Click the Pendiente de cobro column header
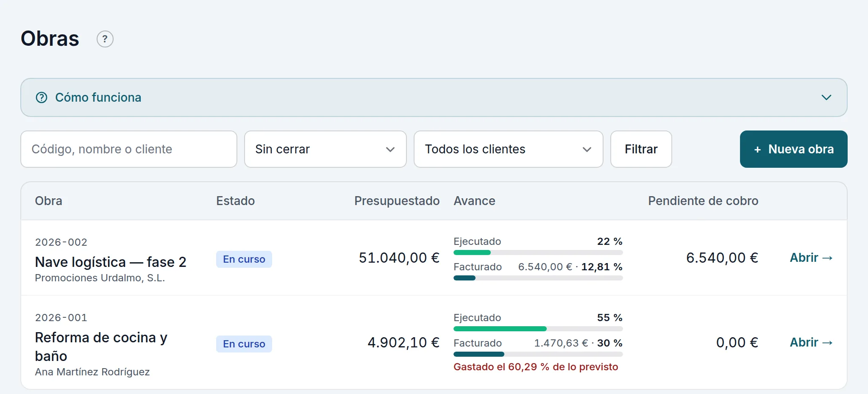 (703, 201)
